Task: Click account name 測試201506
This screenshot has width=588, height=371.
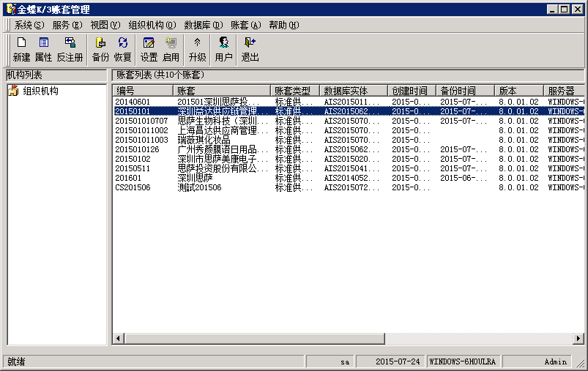Action: coord(199,187)
